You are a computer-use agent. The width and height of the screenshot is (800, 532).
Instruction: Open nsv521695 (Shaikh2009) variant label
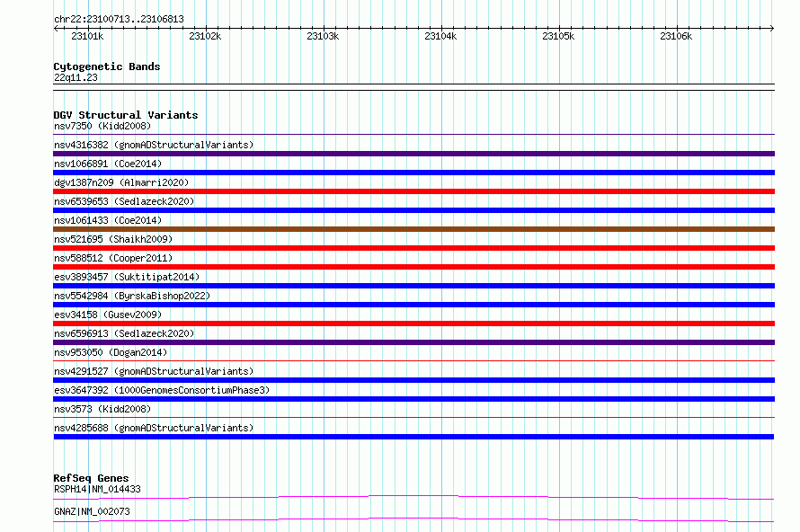coord(113,239)
